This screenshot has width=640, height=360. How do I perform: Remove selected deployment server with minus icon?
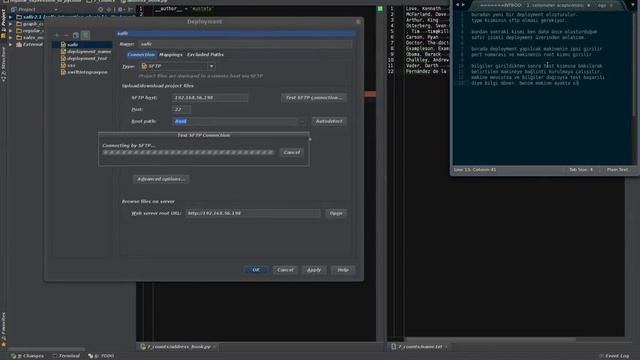[x=66, y=35]
